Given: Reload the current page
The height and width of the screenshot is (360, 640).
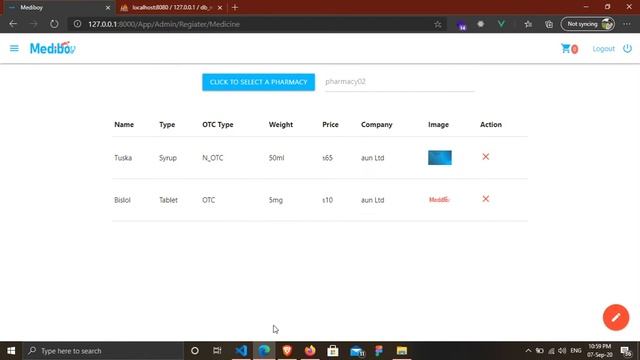Looking at the screenshot, I should pos(54,24).
